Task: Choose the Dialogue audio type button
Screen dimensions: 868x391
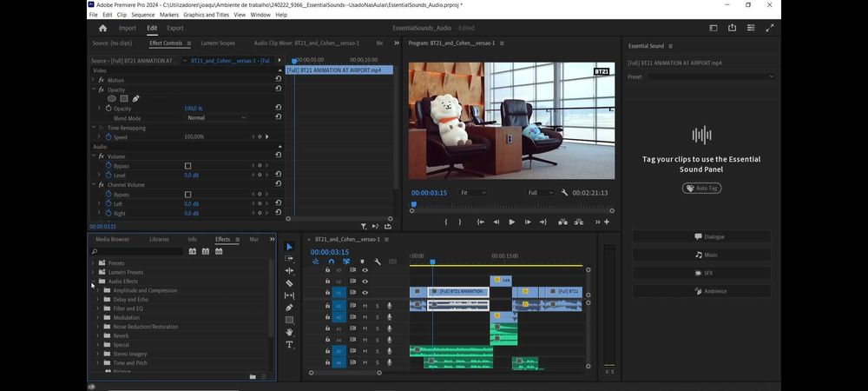Action: [701, 236]
